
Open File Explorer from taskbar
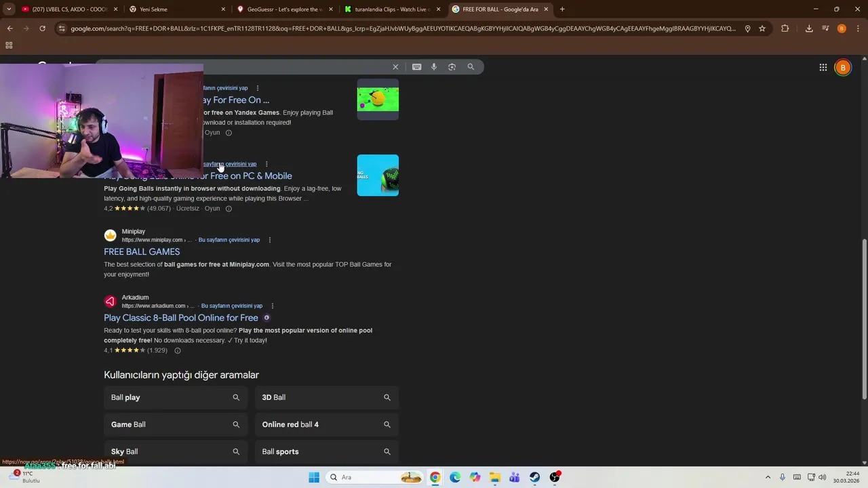[495, 477]
